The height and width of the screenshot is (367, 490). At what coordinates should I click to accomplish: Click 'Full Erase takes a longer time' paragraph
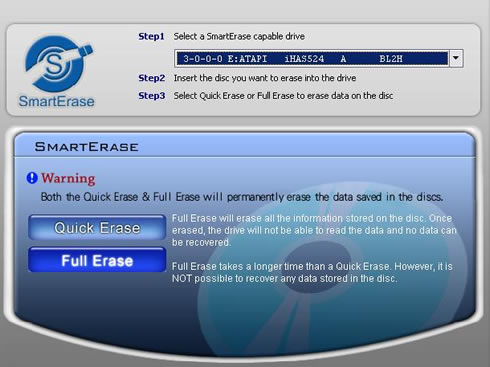click(x=312, y=272)
